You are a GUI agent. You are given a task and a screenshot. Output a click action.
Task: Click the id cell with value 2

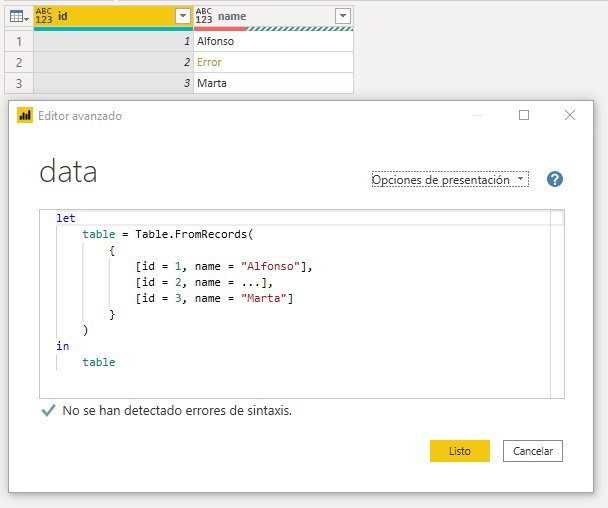click(113, 62)
